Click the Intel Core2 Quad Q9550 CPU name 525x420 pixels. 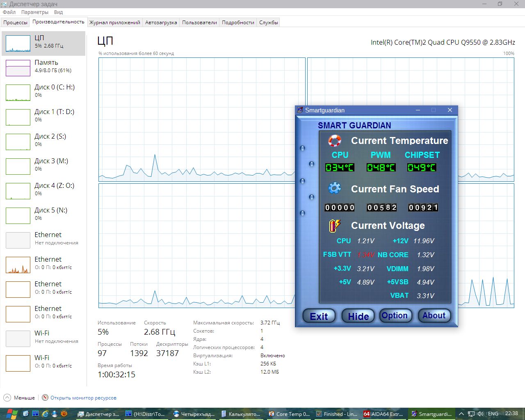click(x=443, y=42)
